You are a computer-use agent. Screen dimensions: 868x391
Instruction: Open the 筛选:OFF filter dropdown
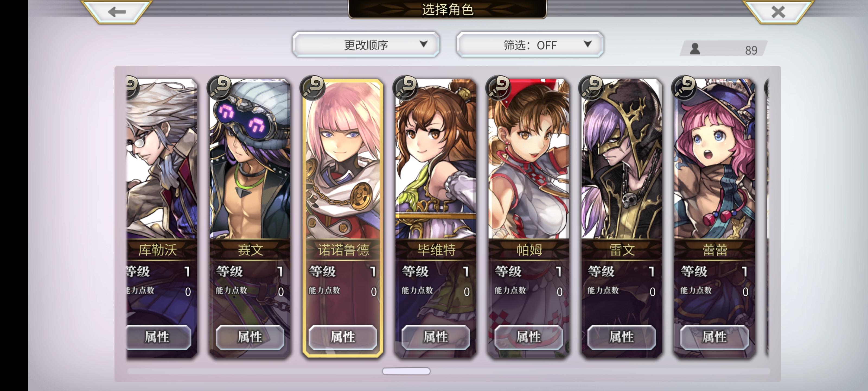point(530,45)
